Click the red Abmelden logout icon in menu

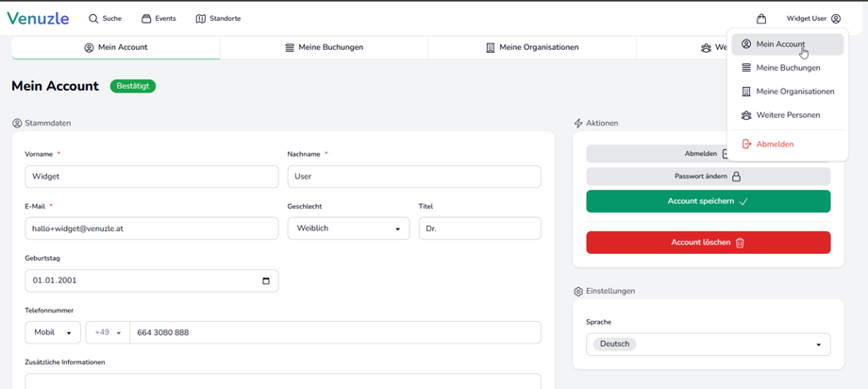746,144
